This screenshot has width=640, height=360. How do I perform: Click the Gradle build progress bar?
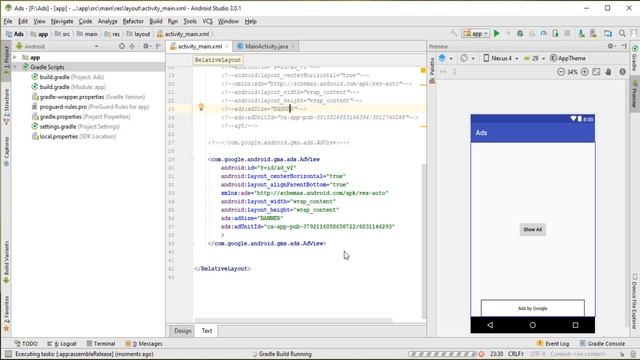tap(442, 354)
